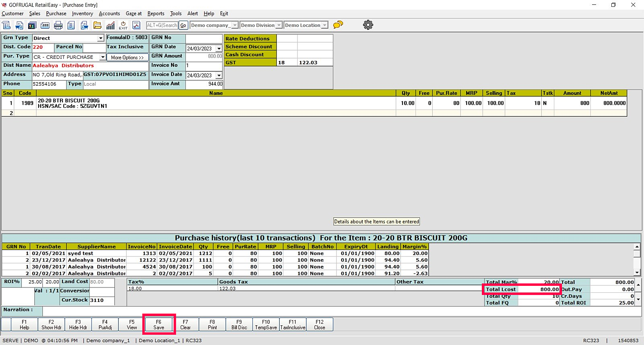Click the barcode icon in toolbar
The width and height of the screenshot is (644, 345).
(x=45, y=25)
